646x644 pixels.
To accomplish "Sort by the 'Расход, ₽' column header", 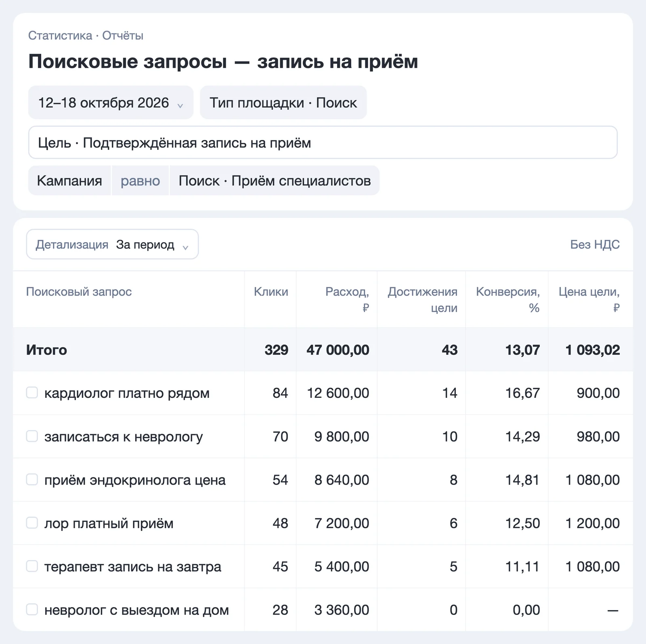I will pos(347,299).
